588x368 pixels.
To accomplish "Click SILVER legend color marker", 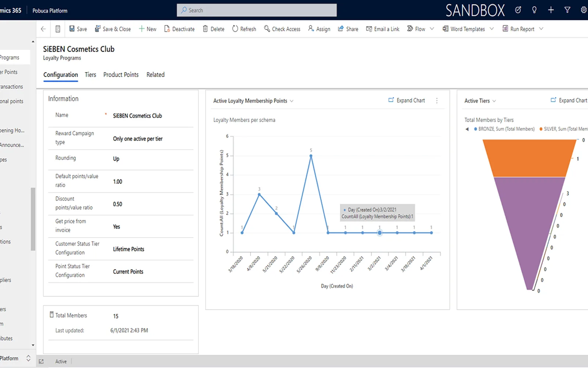I will point(541,129).
